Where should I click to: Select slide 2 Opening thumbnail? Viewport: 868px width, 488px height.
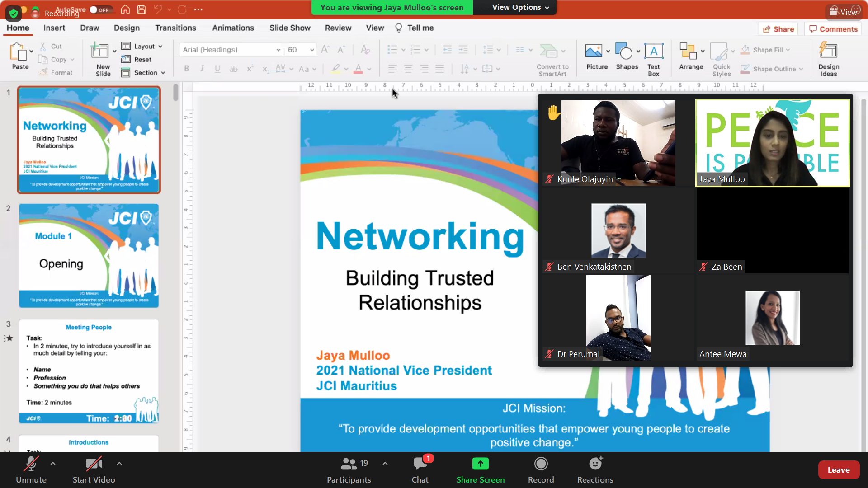click(x=89, y=256)
